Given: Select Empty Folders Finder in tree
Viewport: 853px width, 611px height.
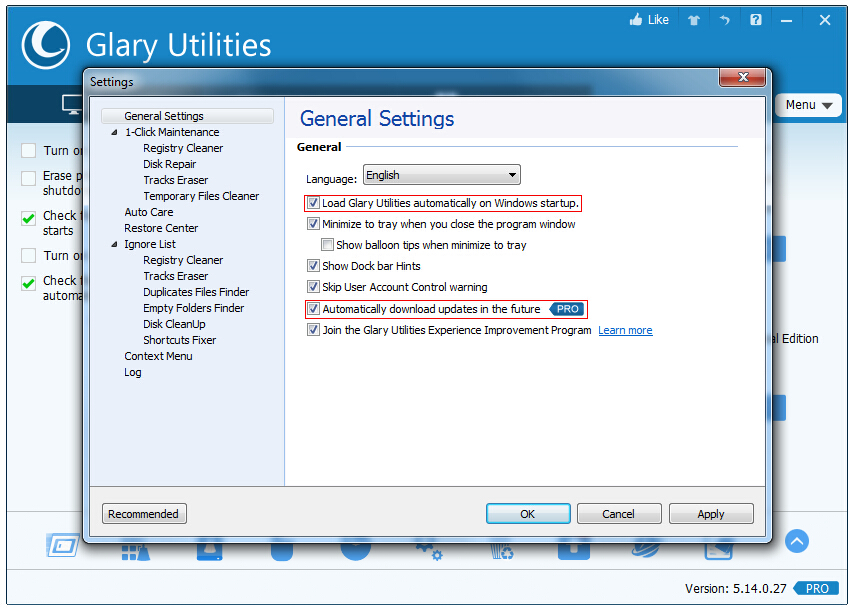Looking at the screenshot, I should pyautogui.click(x=193, y=308).
